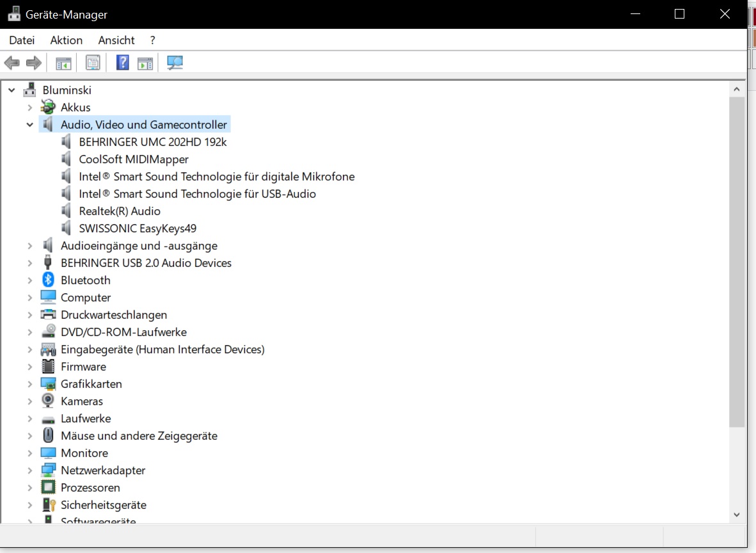Click the Netzwerkadapter network icon
The image size is (756, 553).
pos(48,470)
